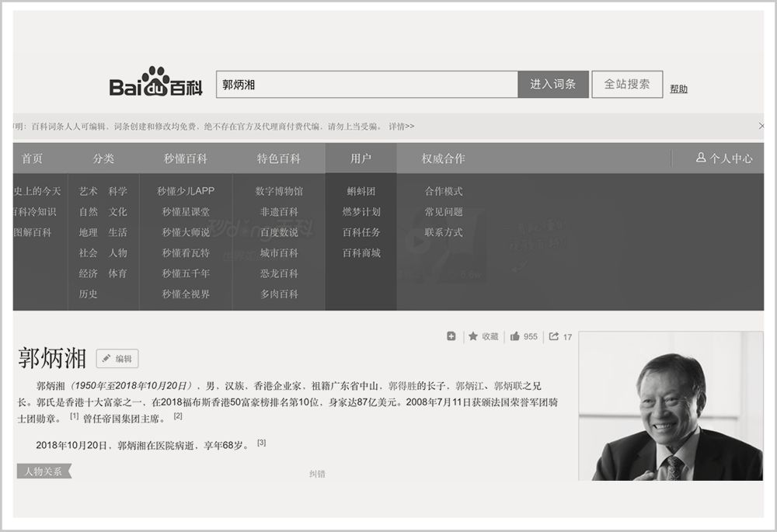Open 百科任务 under 用户

click(361, 232)
